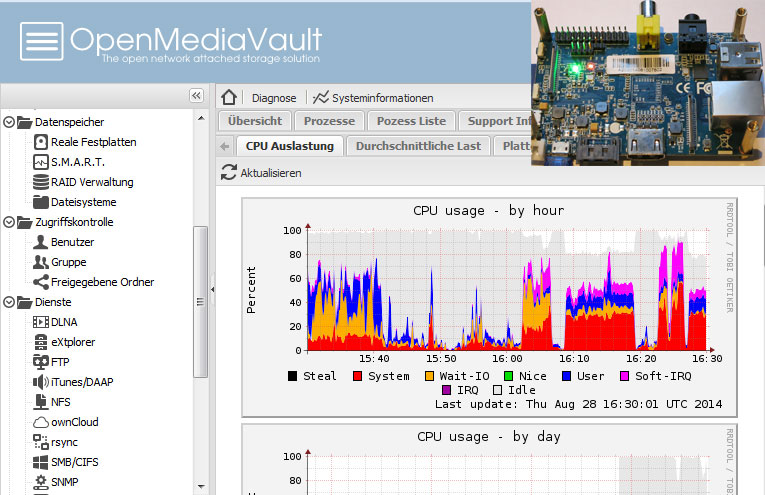The height and width of the screenshot is (495, 765).
Task: Click the Aktualisieren refresh icon
Action: (228, 172)
